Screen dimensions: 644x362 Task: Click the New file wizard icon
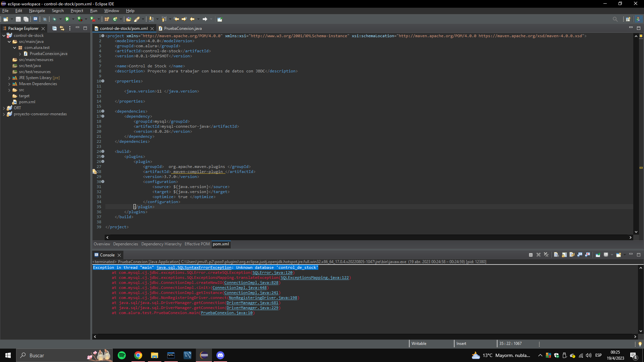6,19
